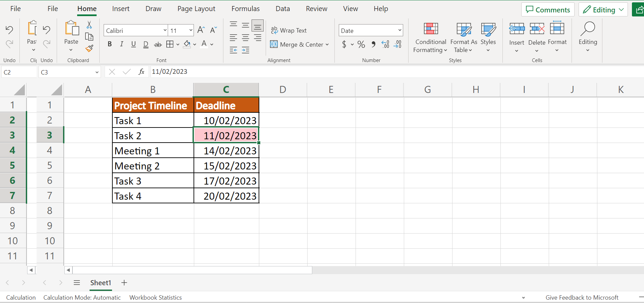Click the Increase Font Size icon
The width and height of the screenshot is (644, 304).
[201, 30]
